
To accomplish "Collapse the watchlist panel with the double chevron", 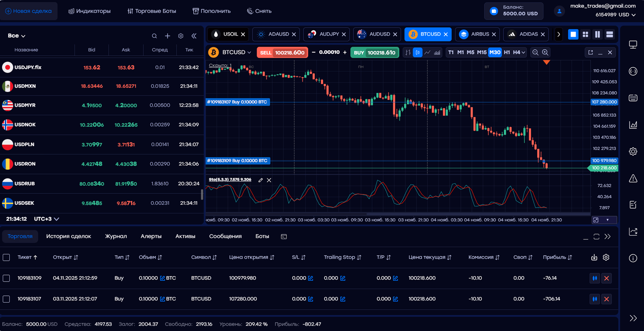I will (x=194, y=36).
